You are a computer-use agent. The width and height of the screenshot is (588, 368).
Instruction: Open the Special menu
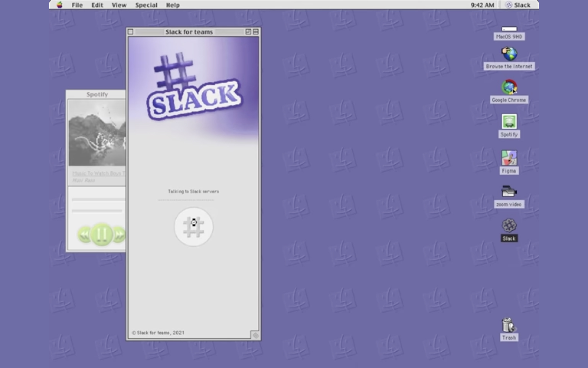pyautogui.click(x=146, y=5)
